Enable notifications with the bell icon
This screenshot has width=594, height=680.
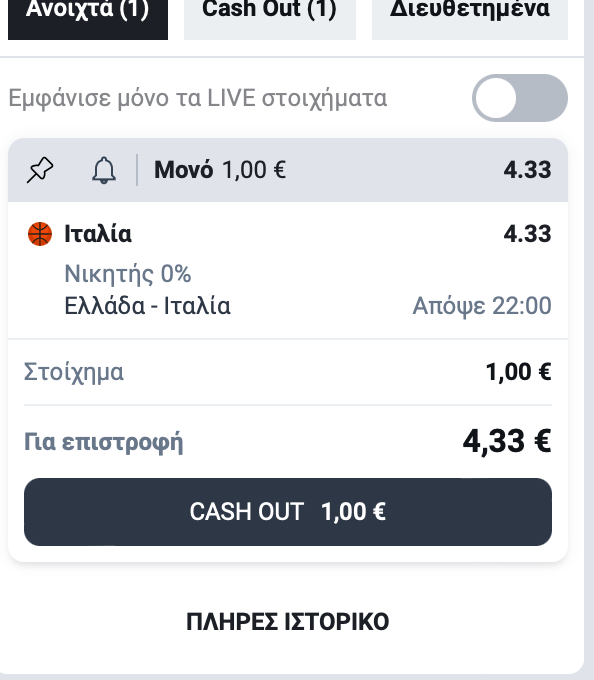(x=104, y=170)
